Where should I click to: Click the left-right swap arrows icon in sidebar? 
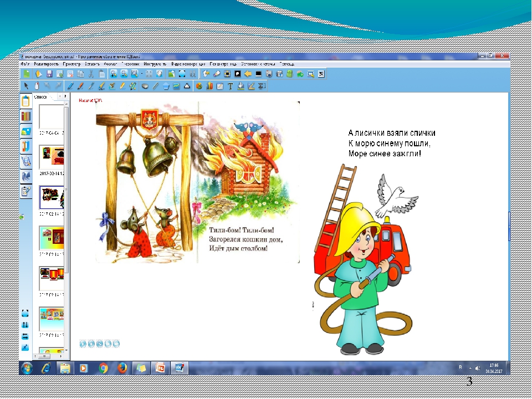[25, 336]
